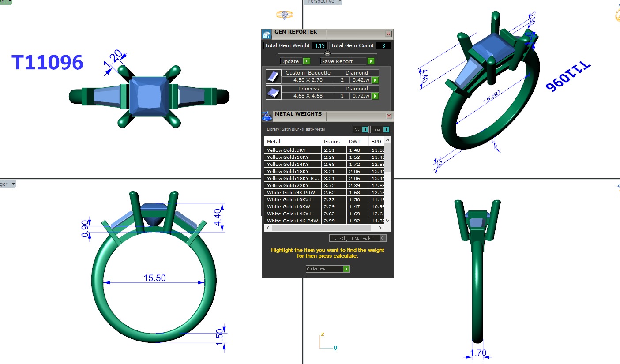Click the Gem Reporter panel icon
The width and height of the screenshot is (620, 364).
(267, 34)
